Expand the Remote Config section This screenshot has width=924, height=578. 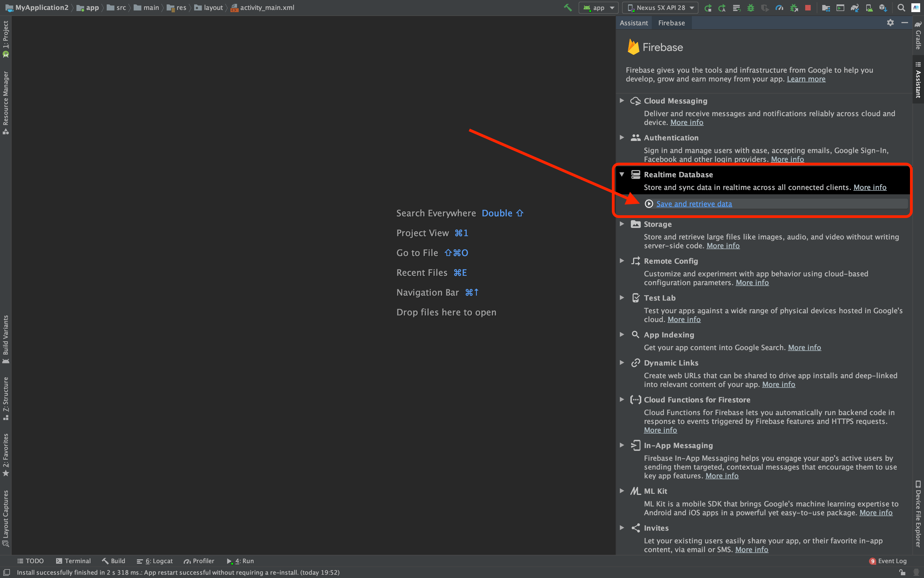pyautogui.click(x=622, y=261)
